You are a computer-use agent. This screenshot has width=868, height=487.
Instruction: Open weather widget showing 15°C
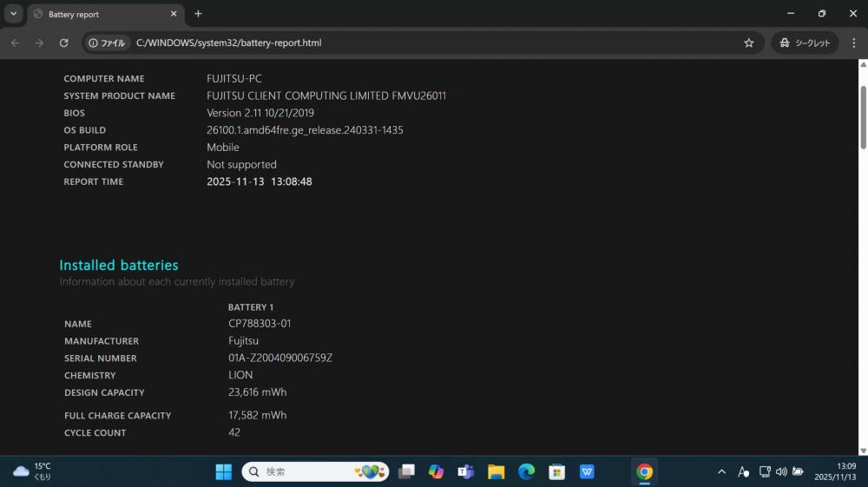pyautogui.click(x=32, y=471)
